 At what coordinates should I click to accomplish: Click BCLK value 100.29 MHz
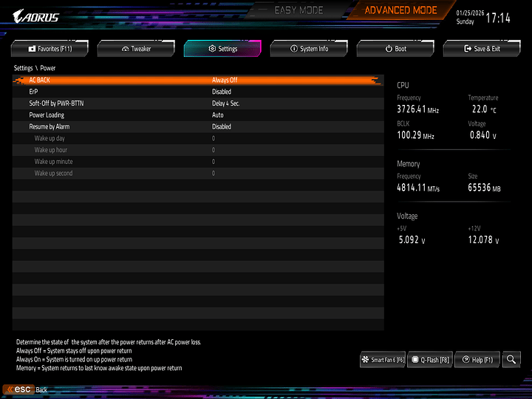(415, 135)
